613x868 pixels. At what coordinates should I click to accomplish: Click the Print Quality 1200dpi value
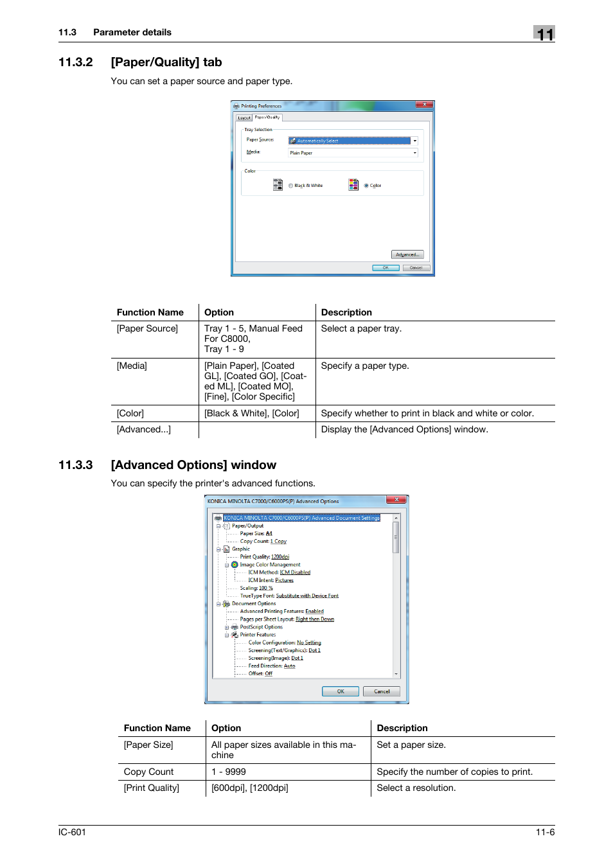click(280, 557)
